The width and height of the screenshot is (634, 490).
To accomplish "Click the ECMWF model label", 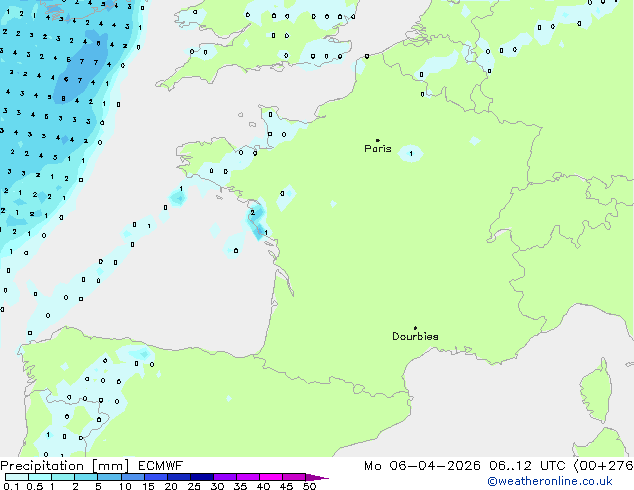I will (161, 466).
